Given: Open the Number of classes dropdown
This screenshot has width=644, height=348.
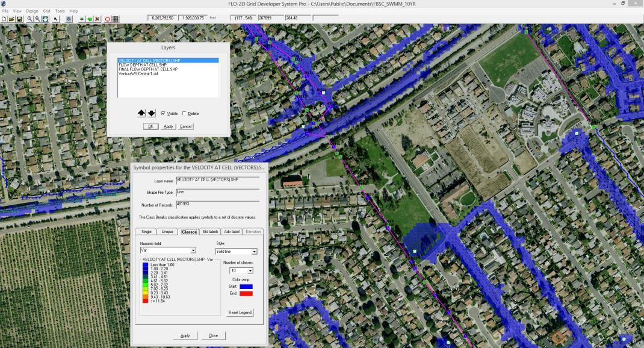Looking at the screenshot, I should point(250,271).
